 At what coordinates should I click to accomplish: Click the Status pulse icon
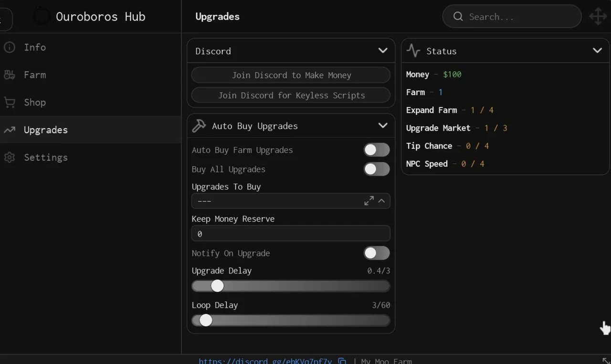[413, 51]
